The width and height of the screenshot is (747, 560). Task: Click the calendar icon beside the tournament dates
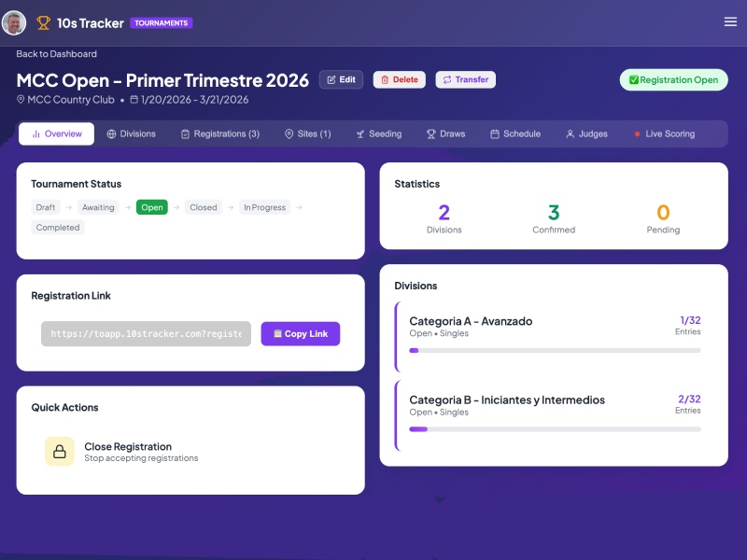134,99
